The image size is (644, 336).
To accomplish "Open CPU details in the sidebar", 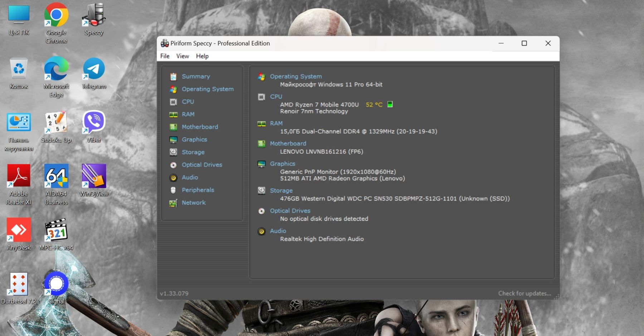I will pos(188,102).
